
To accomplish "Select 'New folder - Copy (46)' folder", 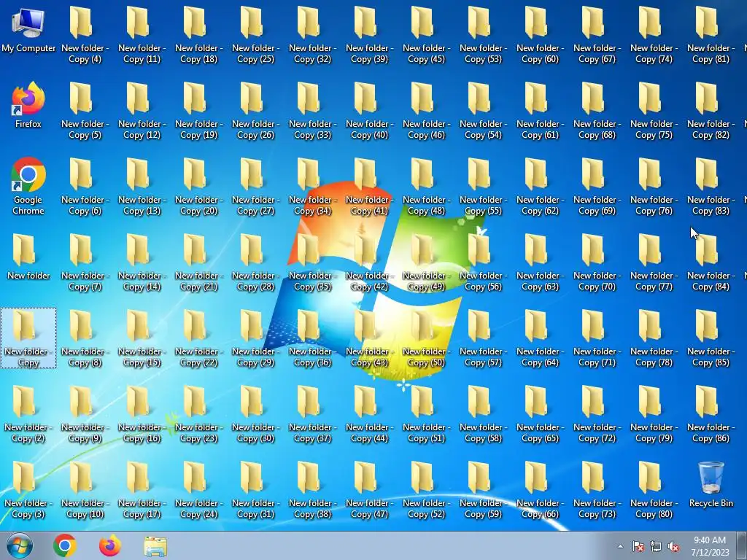I will point(426,111).
